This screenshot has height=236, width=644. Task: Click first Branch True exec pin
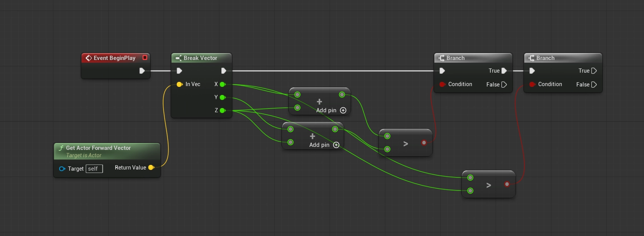click(x=504, y=71)
